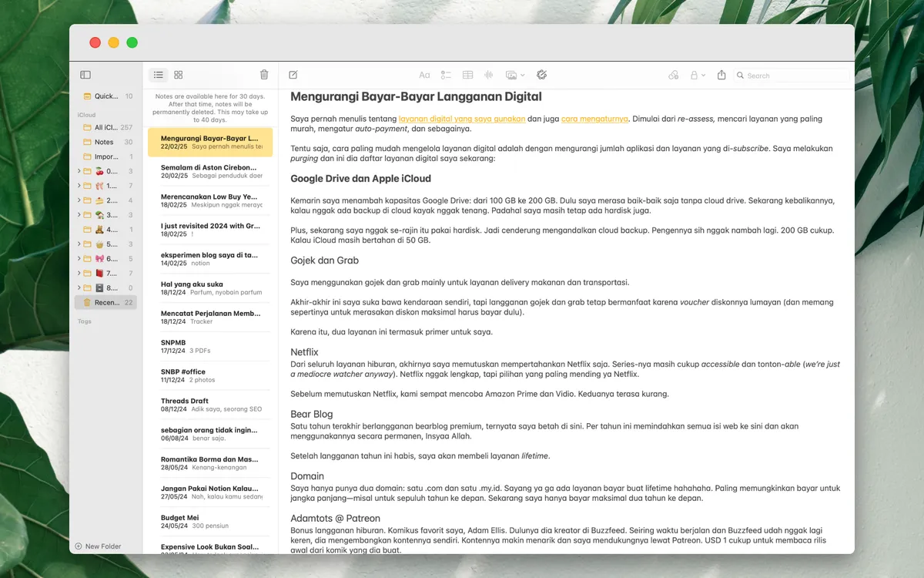Expand the basket emoji folder
Image resolution: width=924 pixels, height=578 pixels.
click(x=79, y=244)
